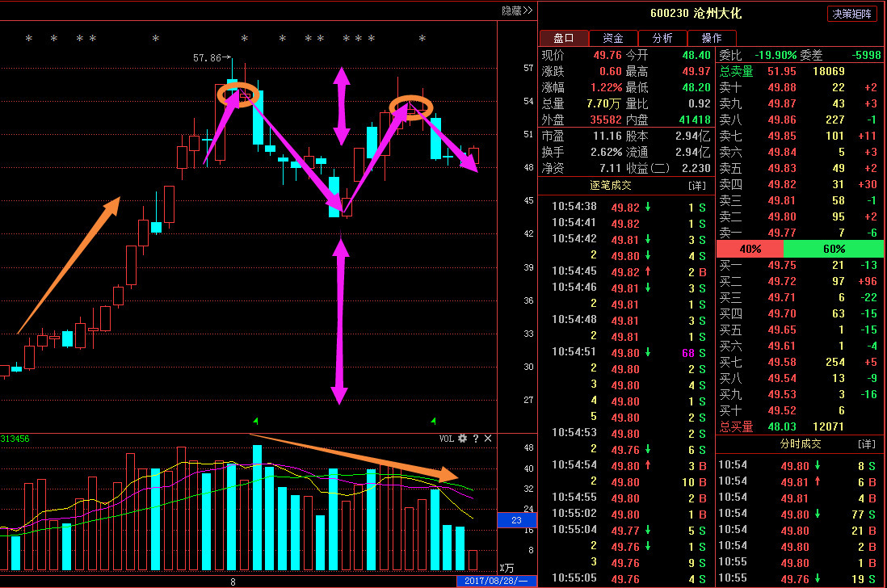The width and height of the screenshot is (887, 588).
Task: Click the rightmost asterisk info marker
Action: click(422, 40)
